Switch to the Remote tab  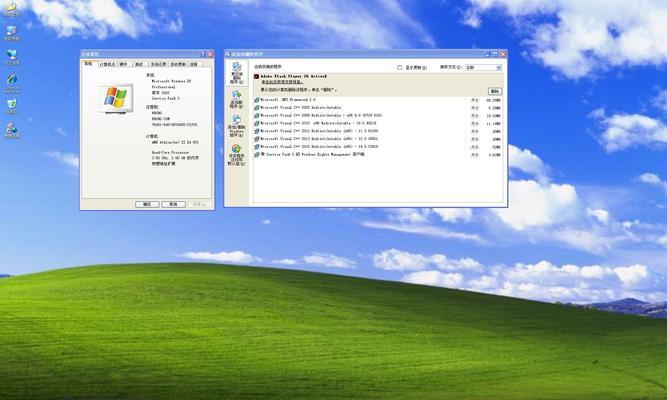pyautogui.click(x=194, y=64)
